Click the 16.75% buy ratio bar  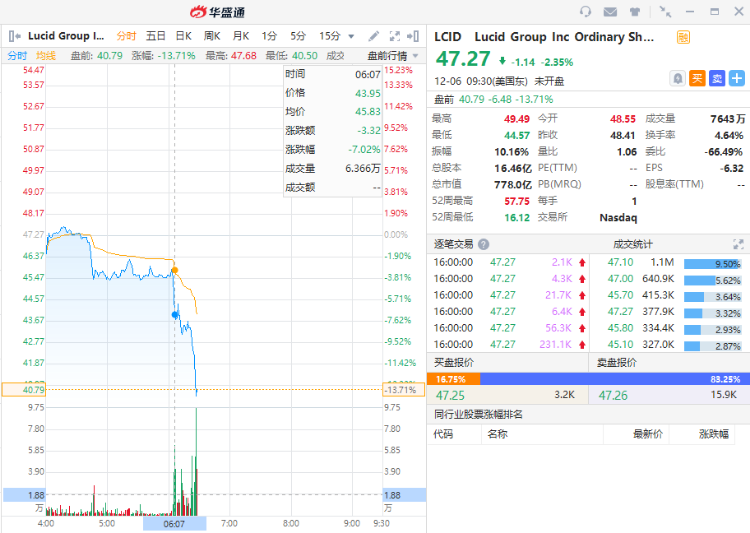(x=453, y=379)
